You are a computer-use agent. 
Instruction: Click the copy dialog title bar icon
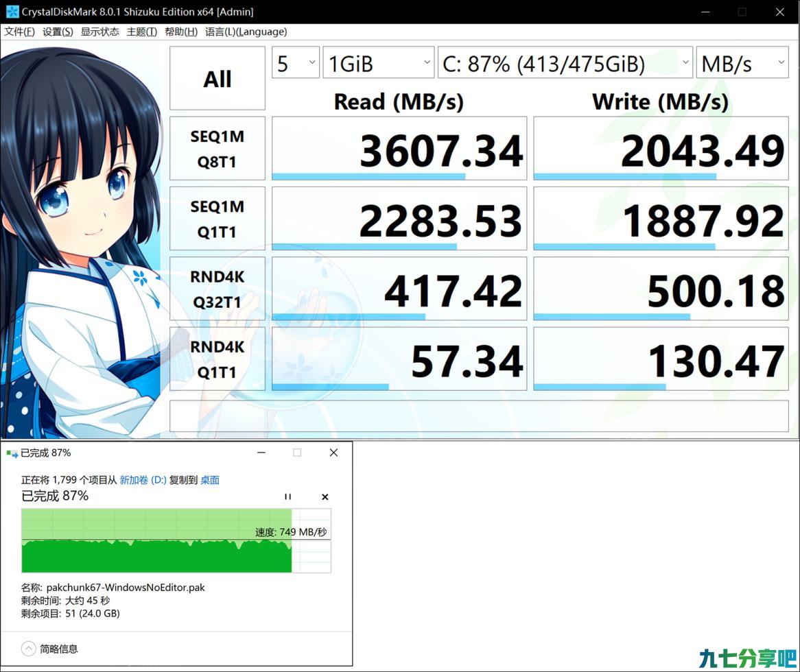(12, 453)
